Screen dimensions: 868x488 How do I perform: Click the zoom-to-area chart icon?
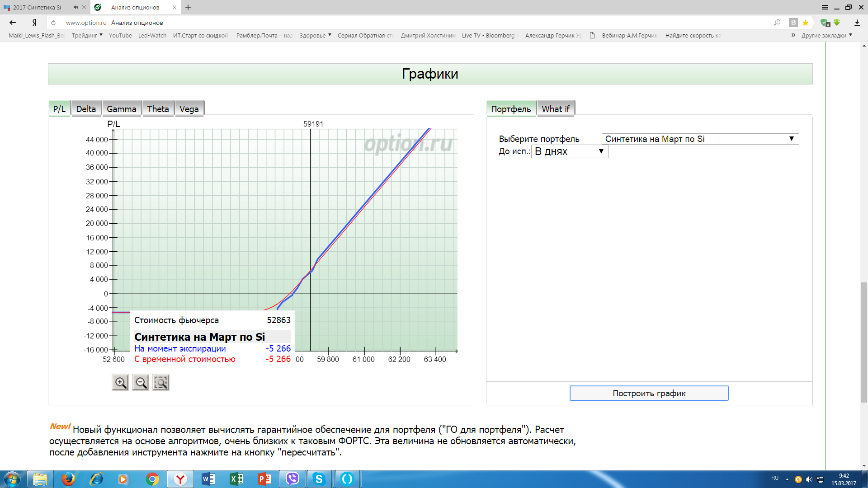click(x=161, y=383)
